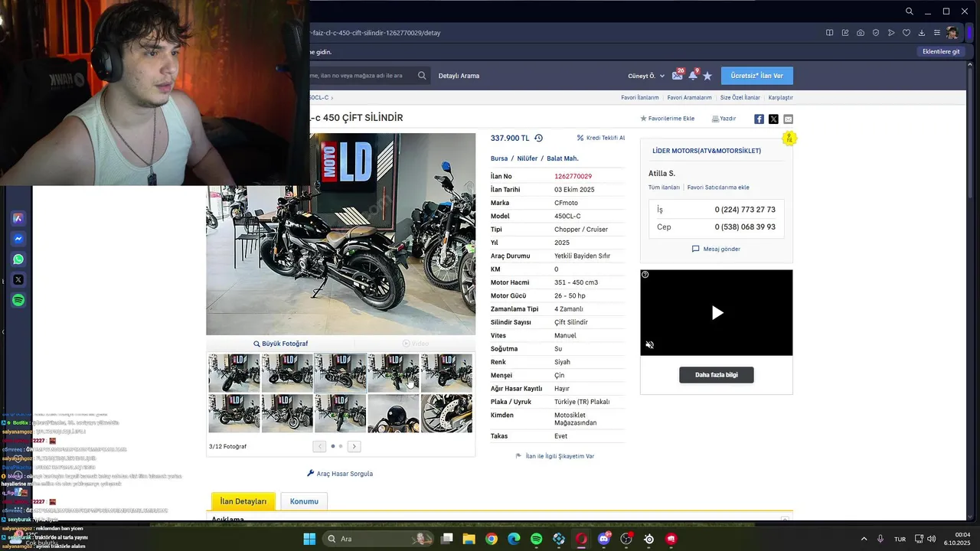This screenshot has width=980, height=551.
Task: Click Detaylı Arama link
Action: (459, 76)
